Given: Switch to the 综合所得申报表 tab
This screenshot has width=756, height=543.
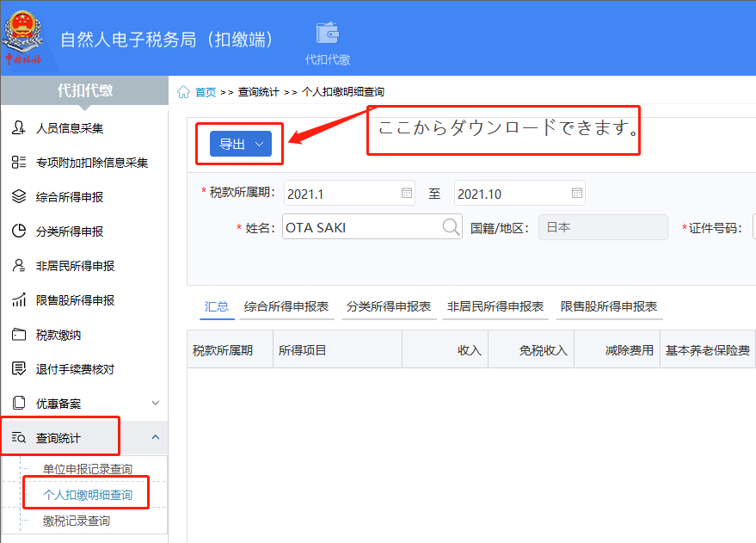Looking at the screenshot, I should 286,306.
